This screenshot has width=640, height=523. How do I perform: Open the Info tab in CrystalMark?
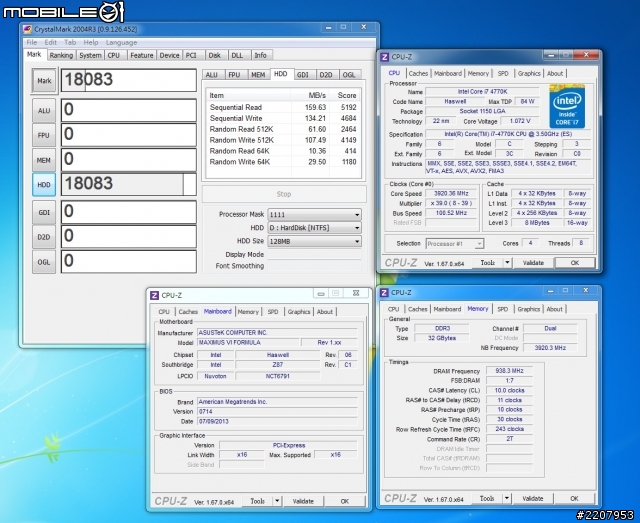[x=260, y=56]
